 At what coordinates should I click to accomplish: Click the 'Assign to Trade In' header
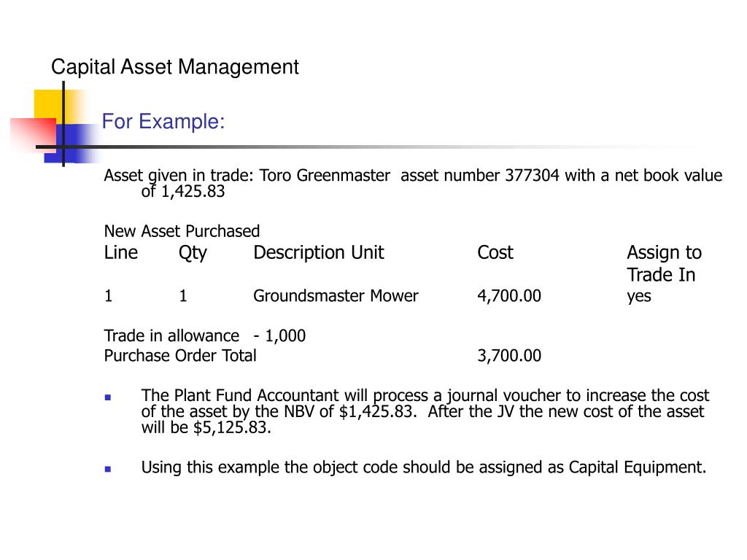point(664,263)
